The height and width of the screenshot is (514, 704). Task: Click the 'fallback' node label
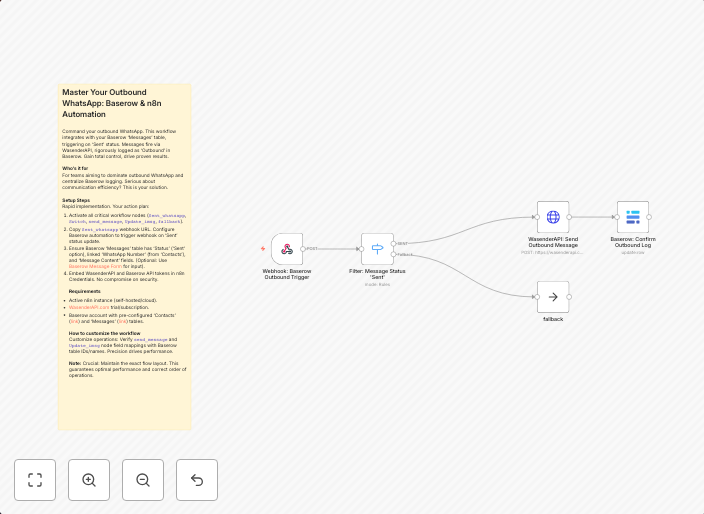[553, 319]
